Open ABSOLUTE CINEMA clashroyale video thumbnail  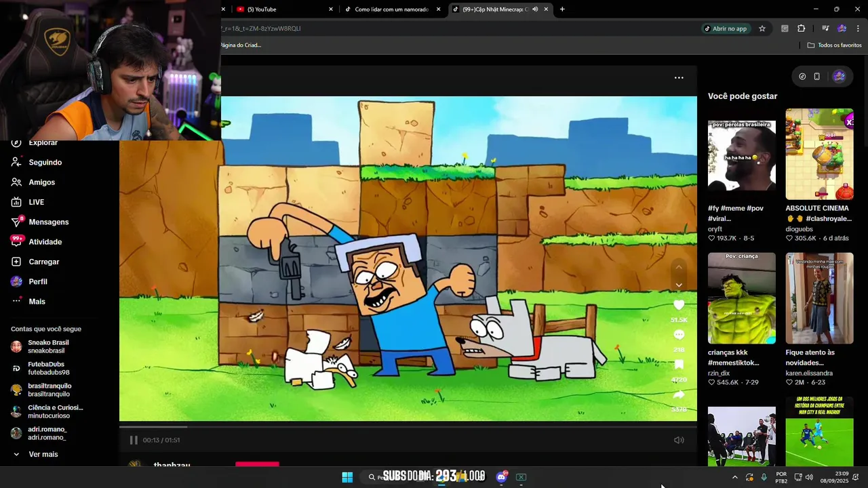pyautogui.click(x=819, y=154)
